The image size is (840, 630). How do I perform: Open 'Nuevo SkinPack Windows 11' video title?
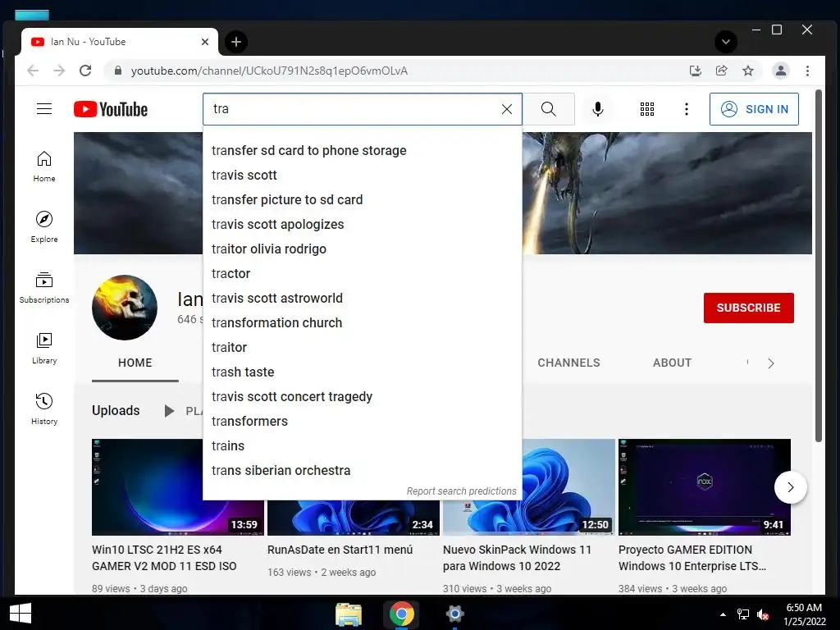coord(517,558)
